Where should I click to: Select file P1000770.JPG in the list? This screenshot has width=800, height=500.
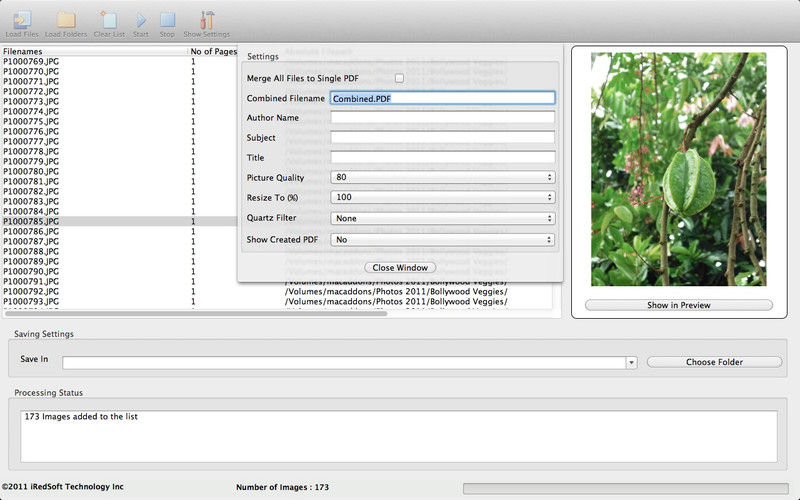point(31,71)
